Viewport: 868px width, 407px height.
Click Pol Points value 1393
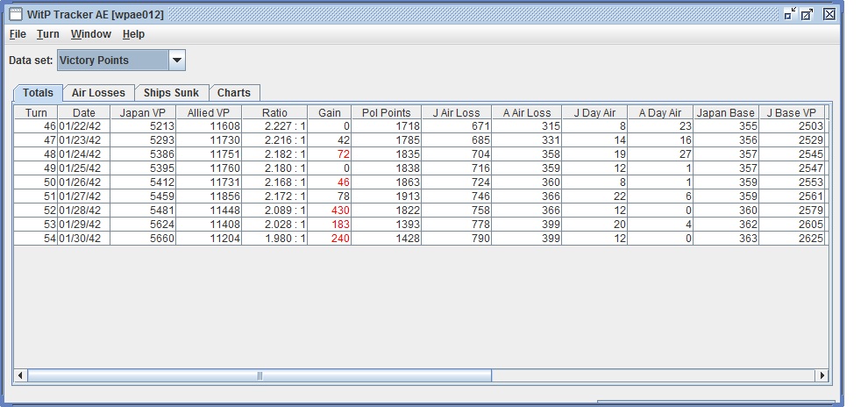click(x=387, y=225)
